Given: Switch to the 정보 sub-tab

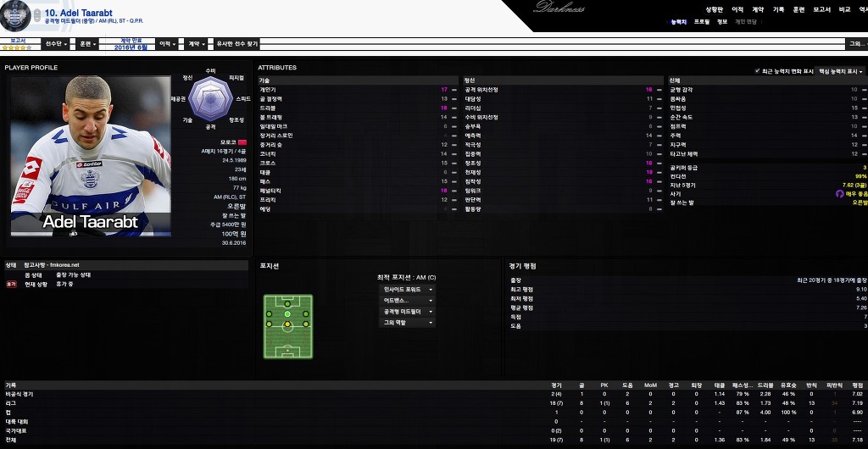Looking at the screenshot, I should (722, 22).
